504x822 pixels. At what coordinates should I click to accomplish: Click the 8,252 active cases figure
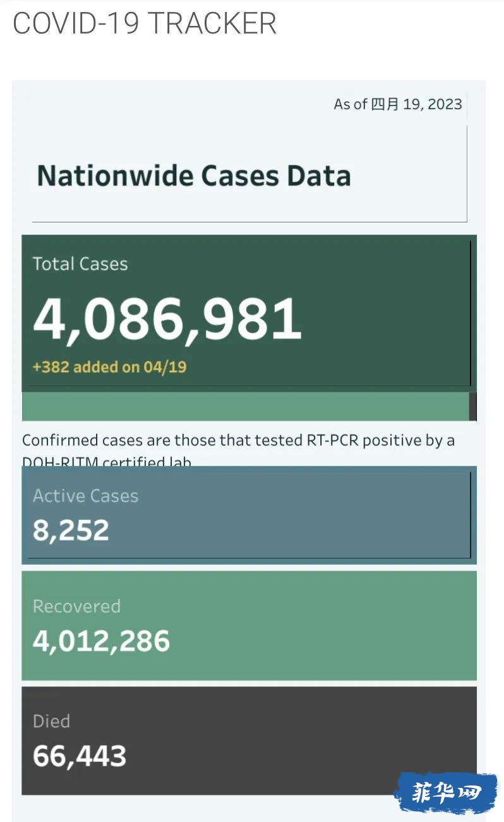[71, 530]
